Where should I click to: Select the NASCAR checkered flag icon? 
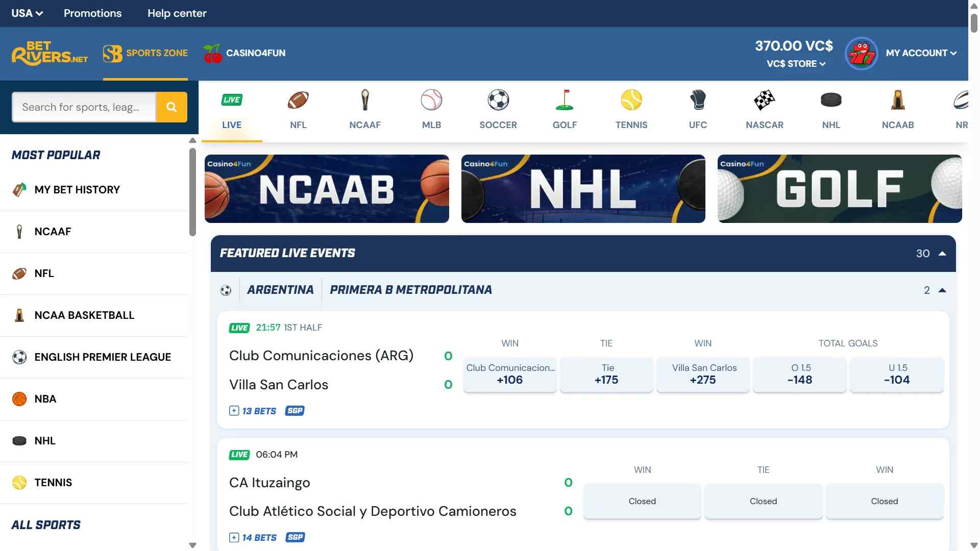[x=765, y=100]
